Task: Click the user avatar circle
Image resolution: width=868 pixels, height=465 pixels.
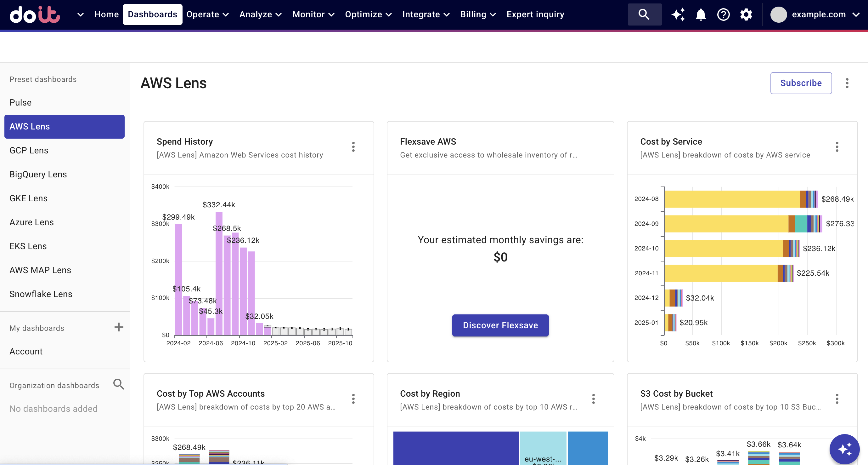Action: (778, 14)
